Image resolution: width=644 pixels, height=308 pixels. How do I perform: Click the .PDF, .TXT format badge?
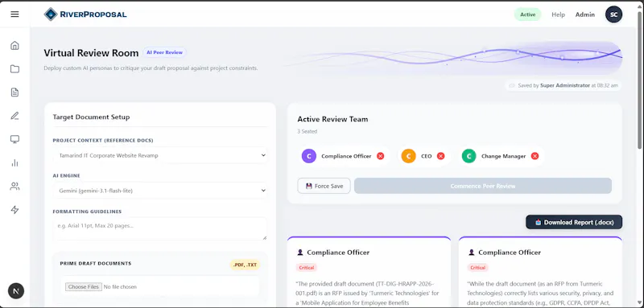[x=246, y=265]
